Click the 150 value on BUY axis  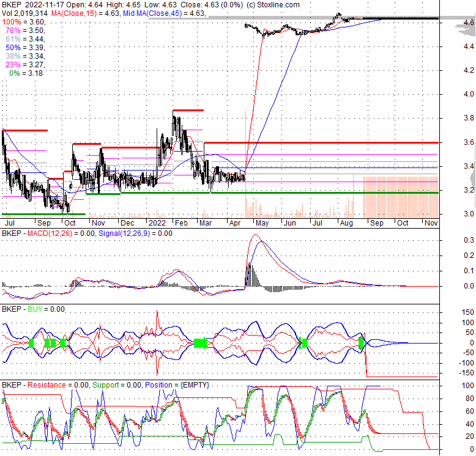[x=468, y=312]
